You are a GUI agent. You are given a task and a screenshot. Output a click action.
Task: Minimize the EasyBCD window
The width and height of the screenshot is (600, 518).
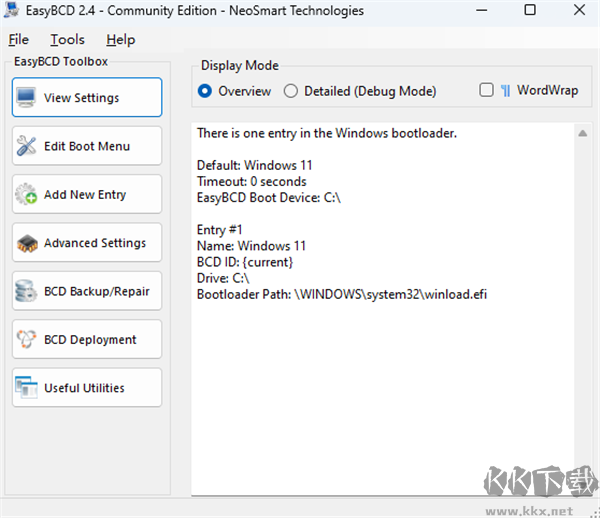pos(481,10)
